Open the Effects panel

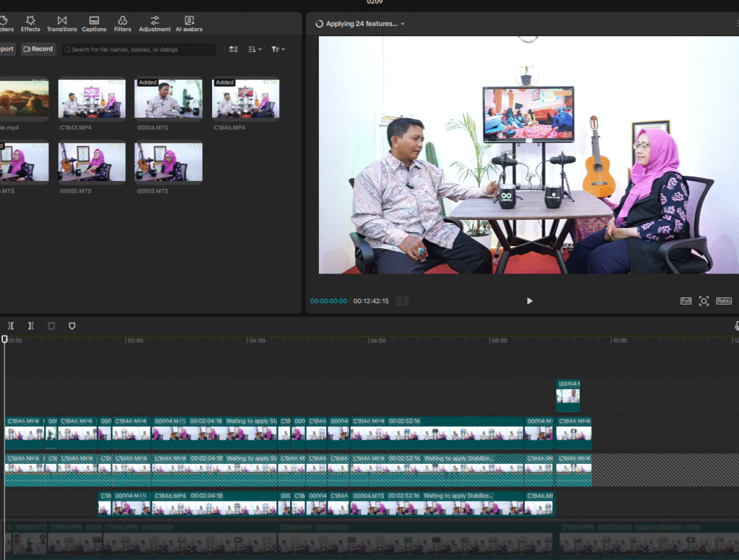tap(30, 24)
